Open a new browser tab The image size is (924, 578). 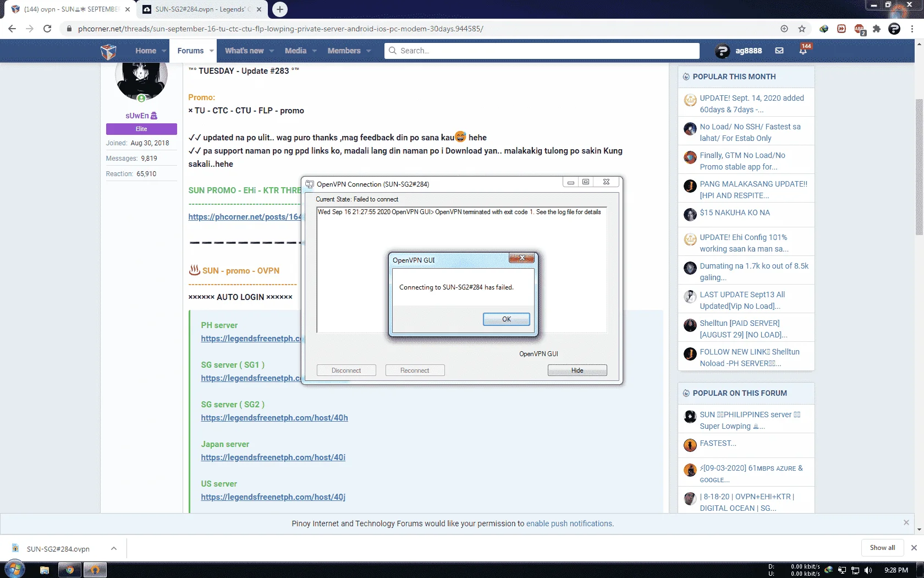(280, 9)
